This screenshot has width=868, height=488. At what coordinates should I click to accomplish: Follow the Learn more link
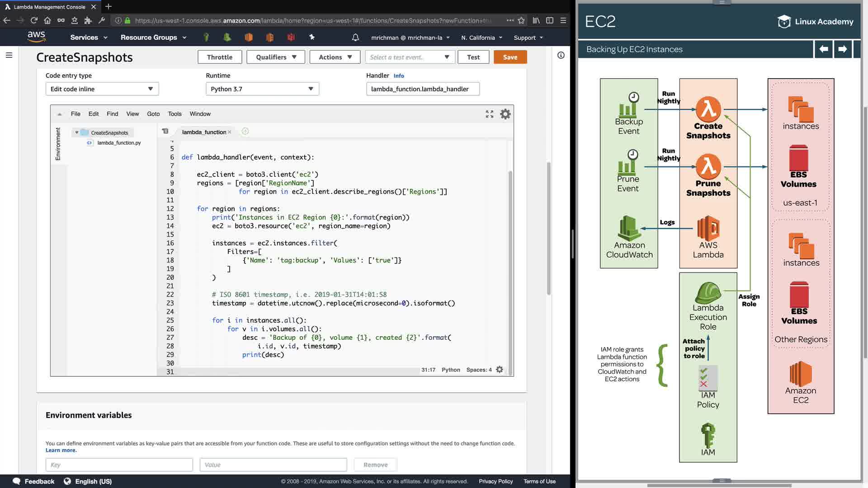pyautogui.click(x=61, y=450)
